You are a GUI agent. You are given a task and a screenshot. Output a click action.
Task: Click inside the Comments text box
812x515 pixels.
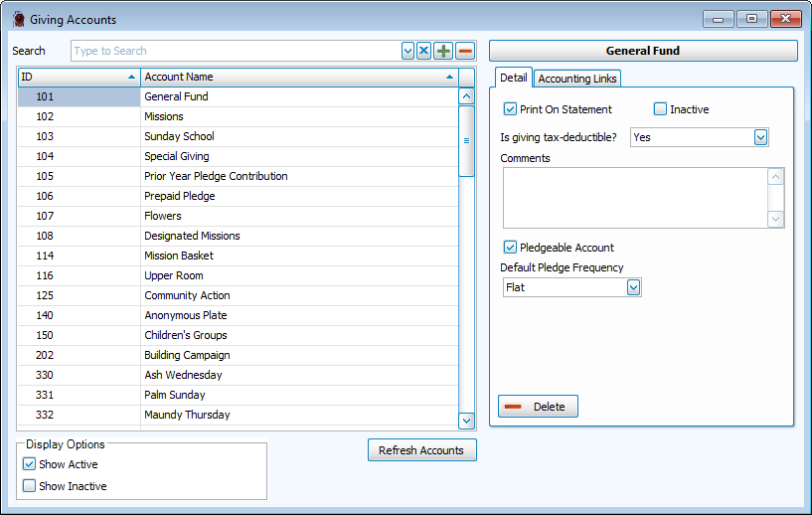click(634, 197)
